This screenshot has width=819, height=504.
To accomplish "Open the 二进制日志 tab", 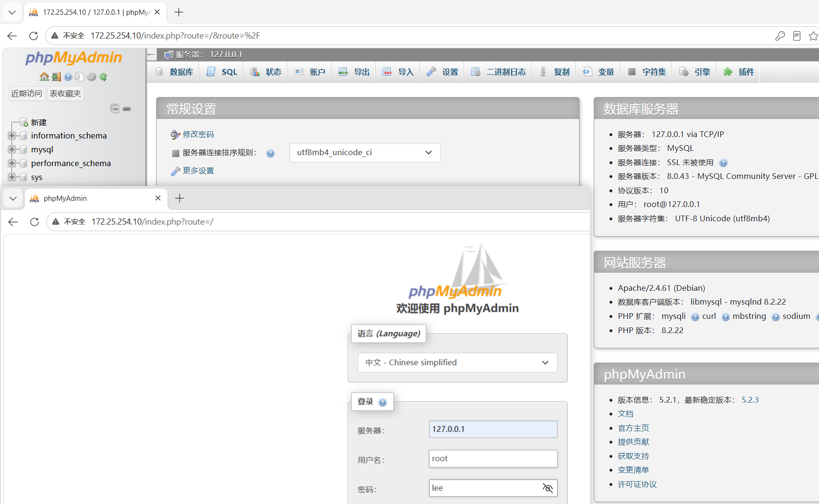I will click(x=498, y=72).
